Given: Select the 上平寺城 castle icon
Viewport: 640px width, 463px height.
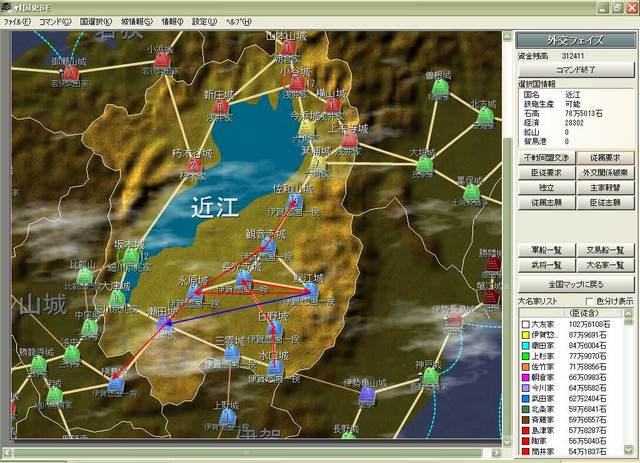Looking at the screenshot, I should click(x=349, y=140).
